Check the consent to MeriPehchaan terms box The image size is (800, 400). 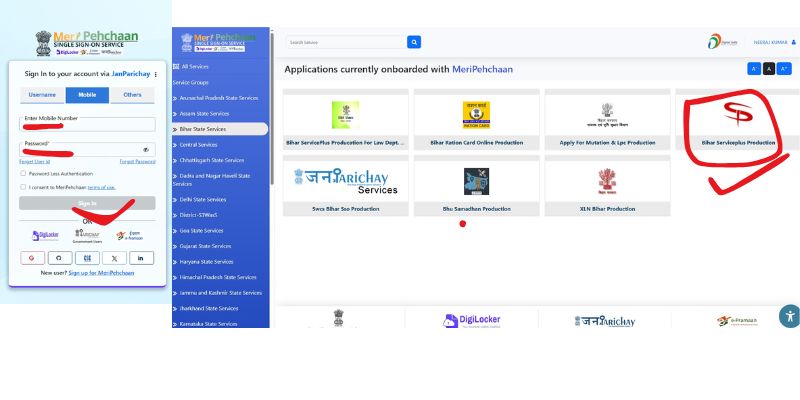23,187
